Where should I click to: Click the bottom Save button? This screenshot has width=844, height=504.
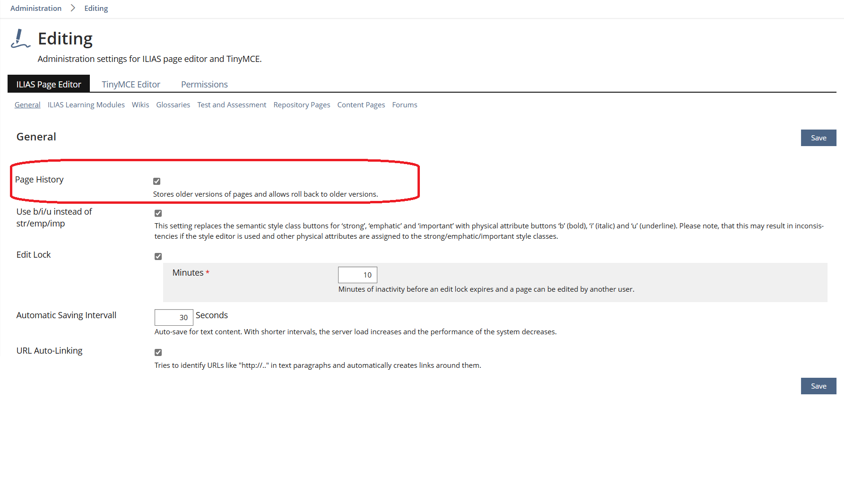tap(818, 386)
